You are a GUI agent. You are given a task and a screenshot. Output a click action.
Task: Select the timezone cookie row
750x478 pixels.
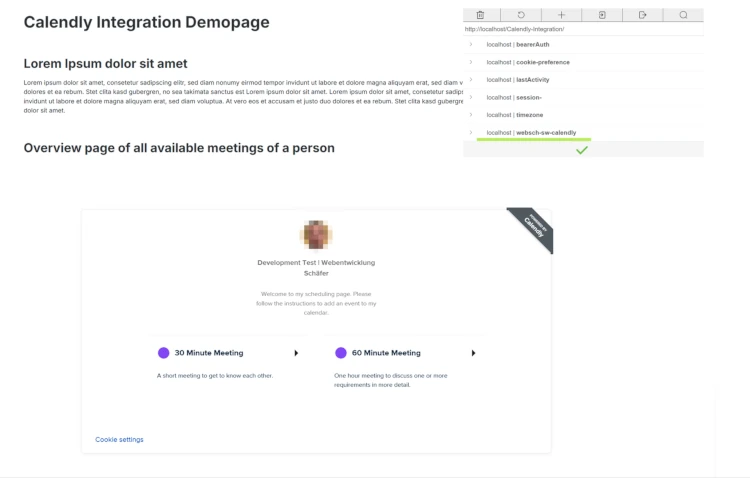click(584, 115)
